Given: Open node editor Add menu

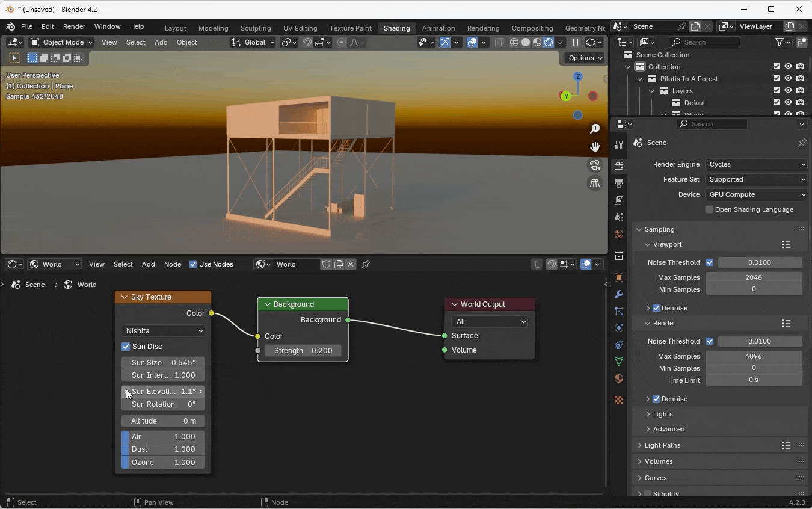Looking at the screenshot, I should [148, 264].
